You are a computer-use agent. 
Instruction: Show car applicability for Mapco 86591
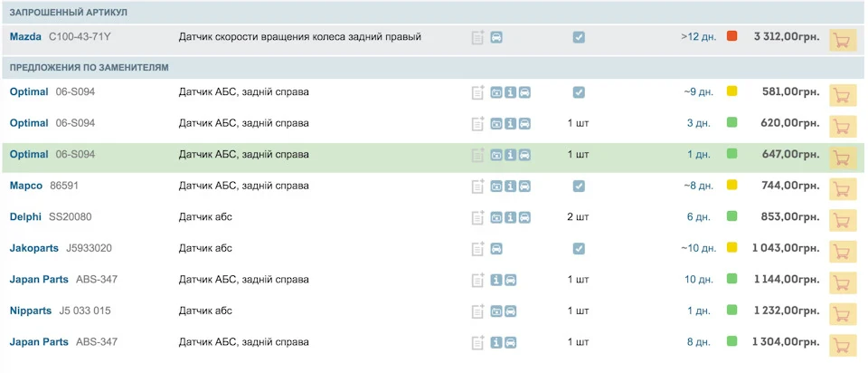(x=524, y=186)
